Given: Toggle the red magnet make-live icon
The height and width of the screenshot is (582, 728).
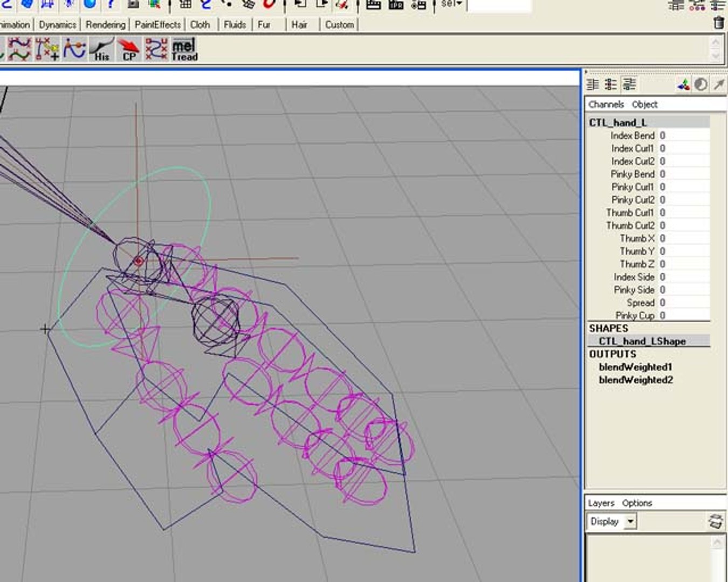Looking at the screenshot, I should click(x=269, y=5).
